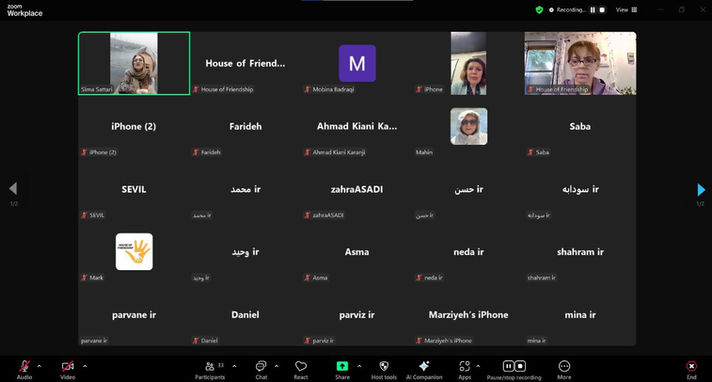Open the More options icon
The width and height of the screenshot is (712, 382).
[x=564, y=366]
